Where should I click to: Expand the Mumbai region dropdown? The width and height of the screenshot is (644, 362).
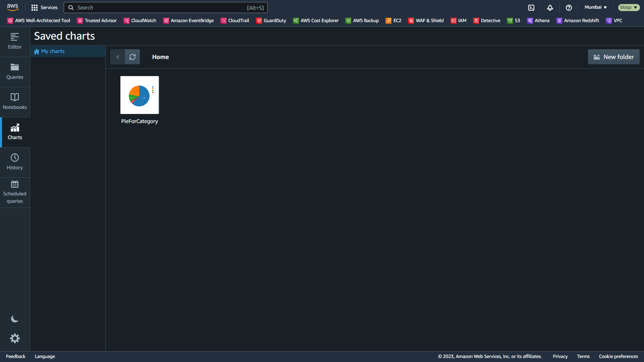coord(596,7)
